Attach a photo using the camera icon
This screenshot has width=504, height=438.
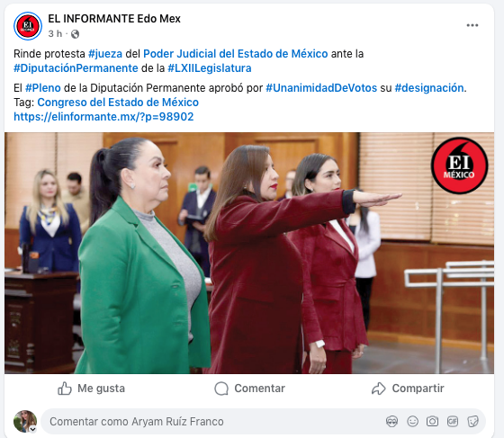point(432,421)
